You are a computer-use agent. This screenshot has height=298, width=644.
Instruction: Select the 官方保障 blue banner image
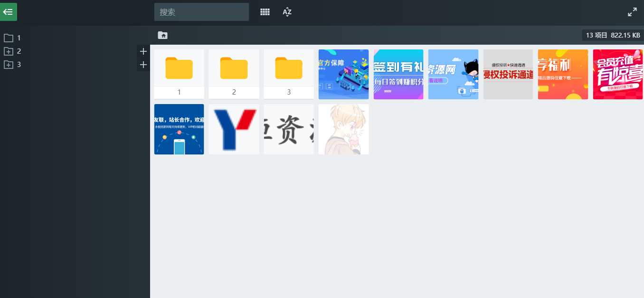[x=343, y=74]
